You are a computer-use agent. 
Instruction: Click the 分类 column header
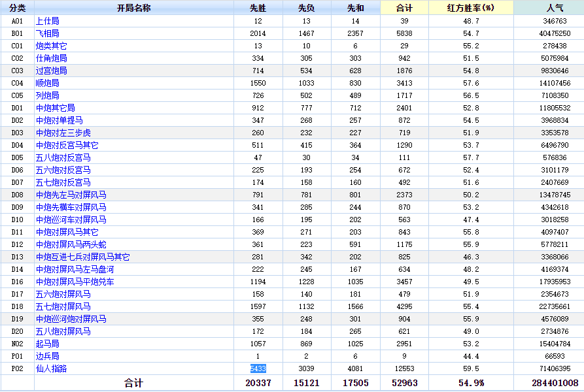[x=17, y=8]
